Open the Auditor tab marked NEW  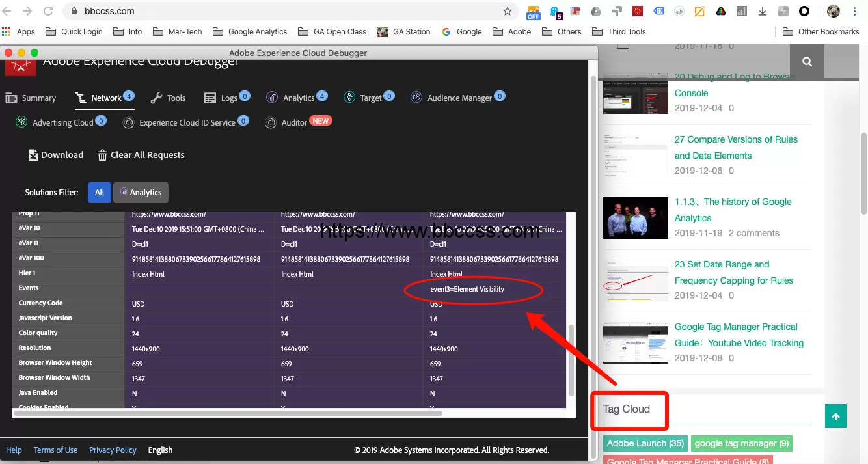[299, 122]
